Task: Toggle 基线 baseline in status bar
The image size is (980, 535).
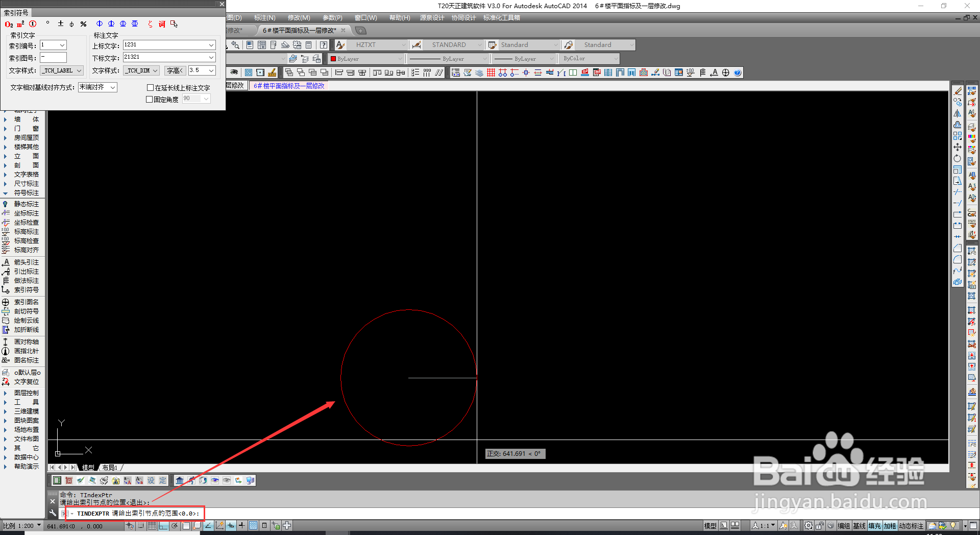Action: point(860,526)
